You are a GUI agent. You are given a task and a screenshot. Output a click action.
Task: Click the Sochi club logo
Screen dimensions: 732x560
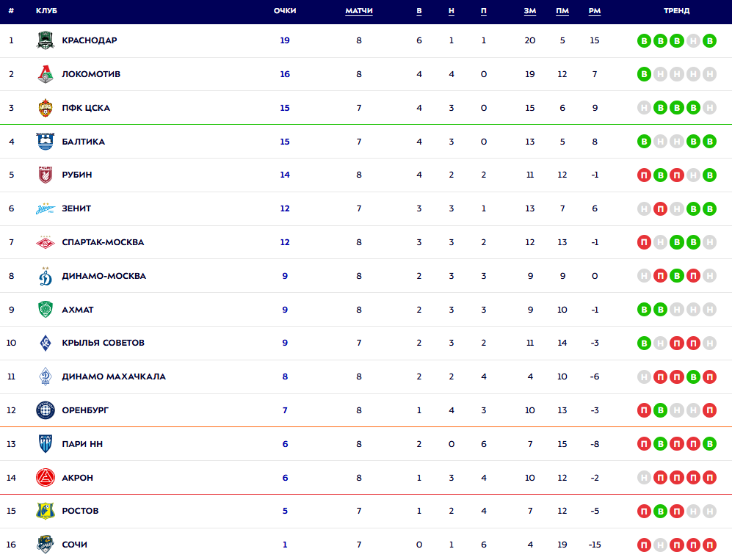click(46, 545)
